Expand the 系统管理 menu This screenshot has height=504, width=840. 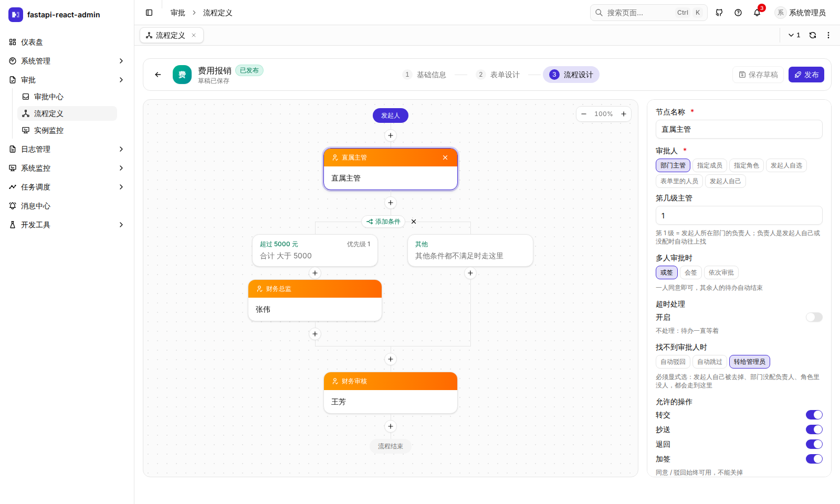click(67, 61)
